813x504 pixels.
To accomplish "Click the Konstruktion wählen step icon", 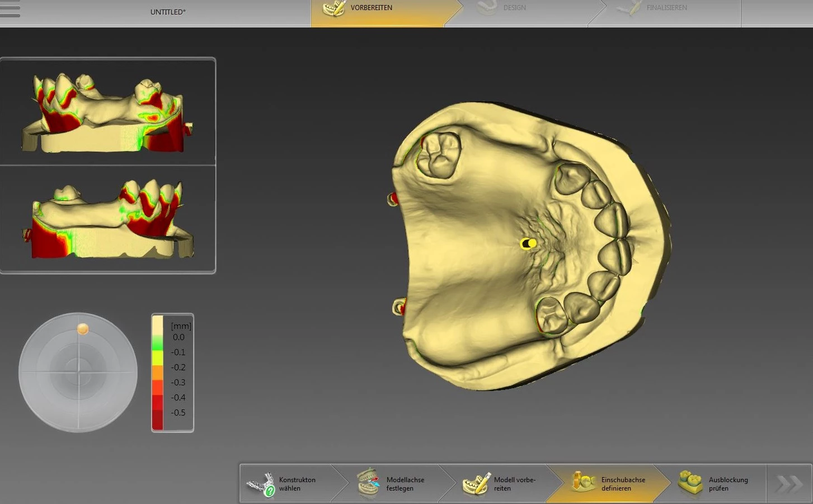I will click(x=261, y=484).
